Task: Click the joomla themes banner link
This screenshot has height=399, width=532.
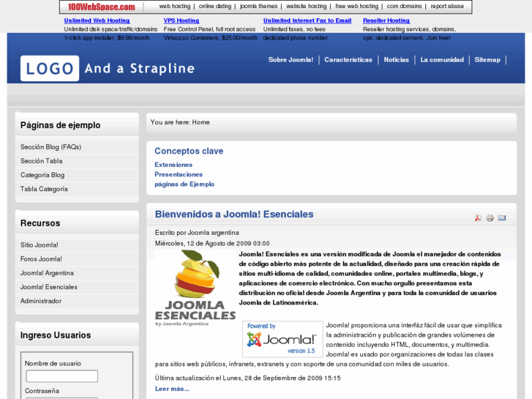Action: tap(258, 6)
